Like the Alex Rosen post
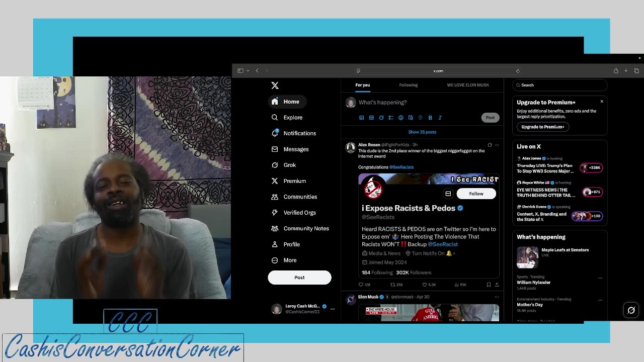Image resolution: width=644 pixels, height=362 pixels. click(429, 285)
